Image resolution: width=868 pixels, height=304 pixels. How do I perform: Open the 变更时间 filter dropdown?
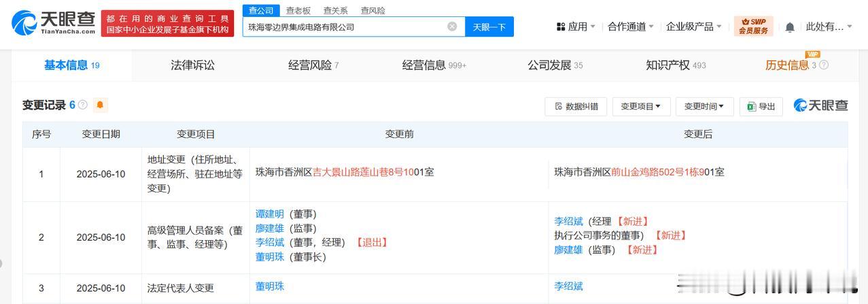(704, 106)
